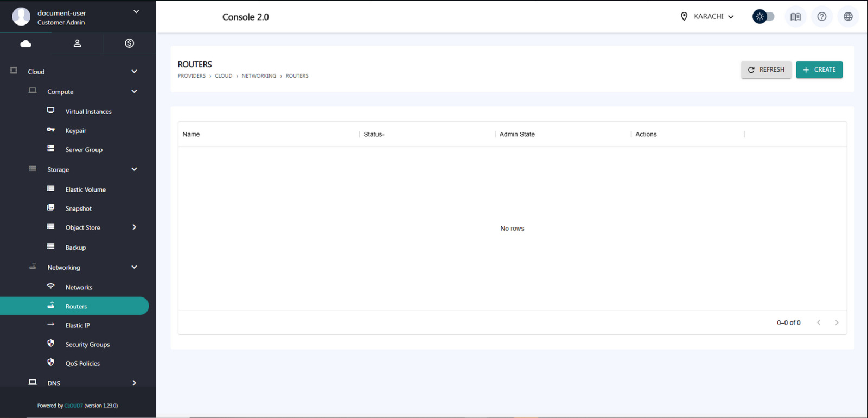
Task: Click the location pin icon beside Karachi
Action: [684, 17]
